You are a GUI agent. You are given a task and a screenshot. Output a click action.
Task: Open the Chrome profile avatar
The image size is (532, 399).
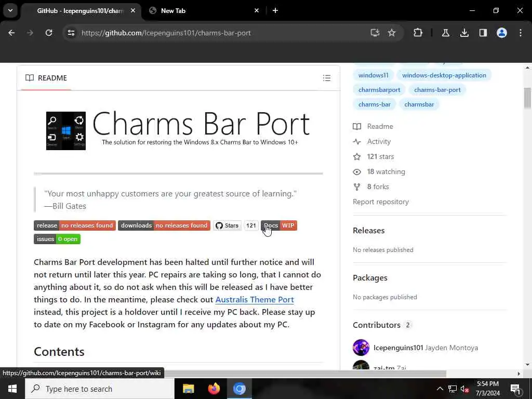point(502,33)
